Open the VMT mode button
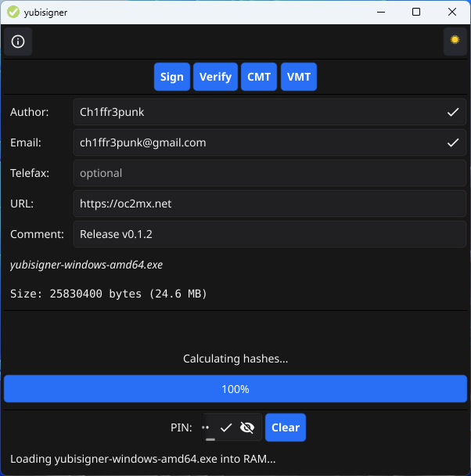This screenshot has height=476, width=471. (299, 77)
